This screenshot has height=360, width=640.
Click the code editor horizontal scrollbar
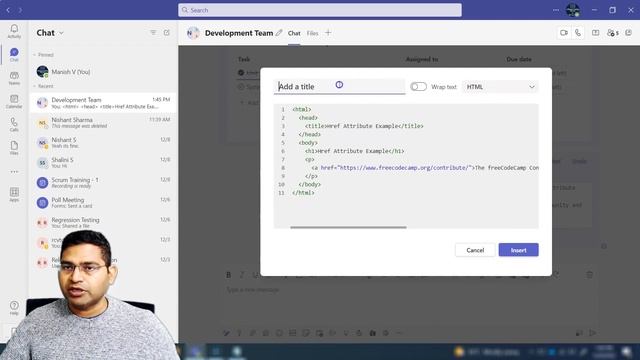(x=348, y=227)
